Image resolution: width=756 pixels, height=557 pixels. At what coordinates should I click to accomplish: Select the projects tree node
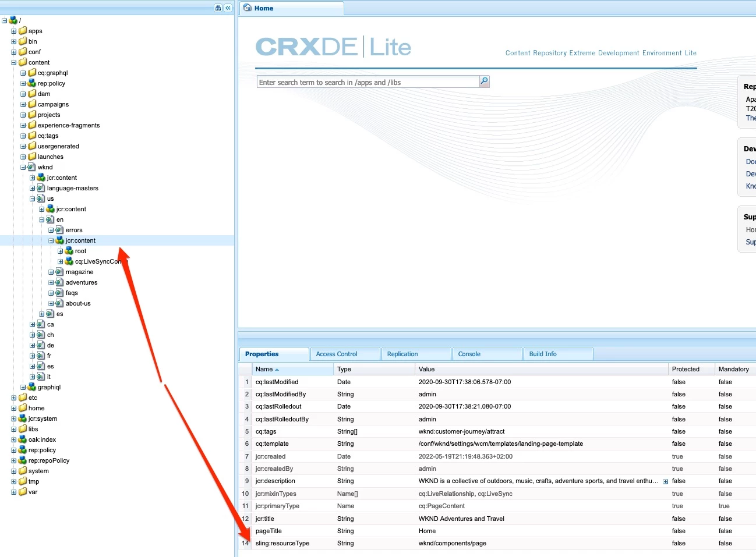(49, 115)
